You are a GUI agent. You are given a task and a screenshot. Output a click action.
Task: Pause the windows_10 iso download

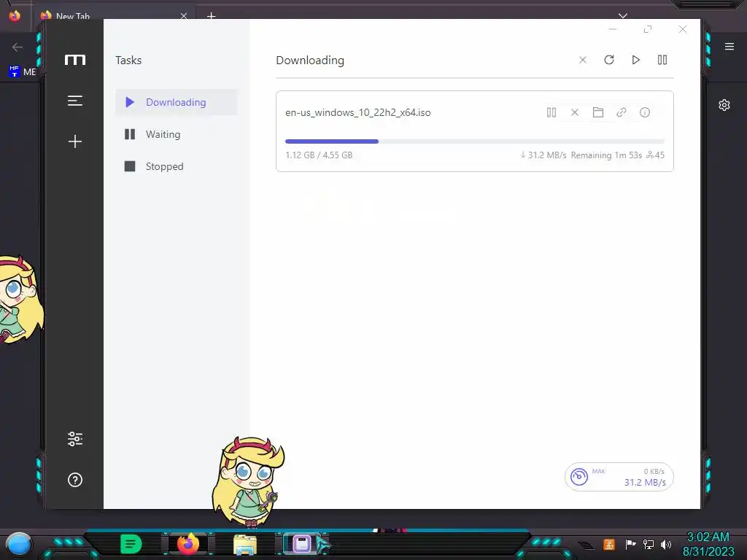(551, 112)
